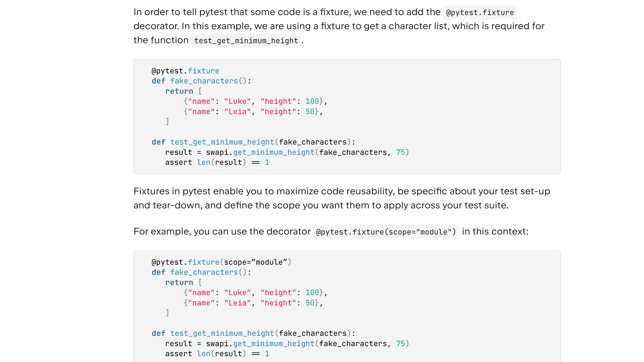Click the "Luke" string in first code block

pos(237,101)
